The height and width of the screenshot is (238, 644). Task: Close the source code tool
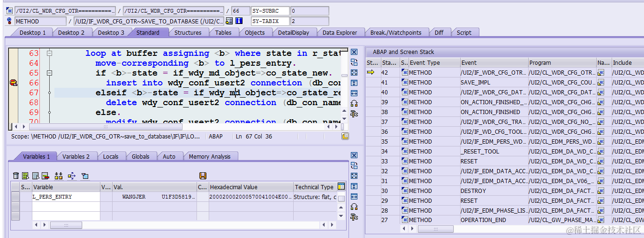[354, 52]
